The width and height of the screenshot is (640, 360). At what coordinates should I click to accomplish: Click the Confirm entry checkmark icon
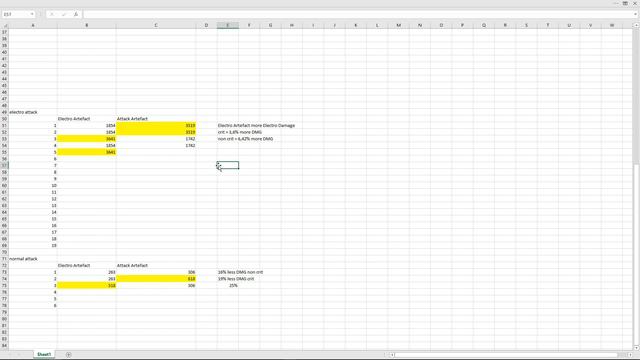coord(64,14)
